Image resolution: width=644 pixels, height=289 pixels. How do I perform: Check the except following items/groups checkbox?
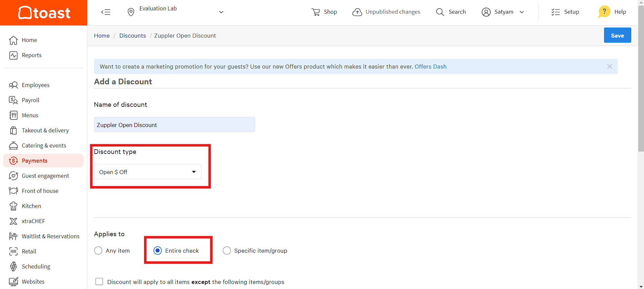(99, 282)
